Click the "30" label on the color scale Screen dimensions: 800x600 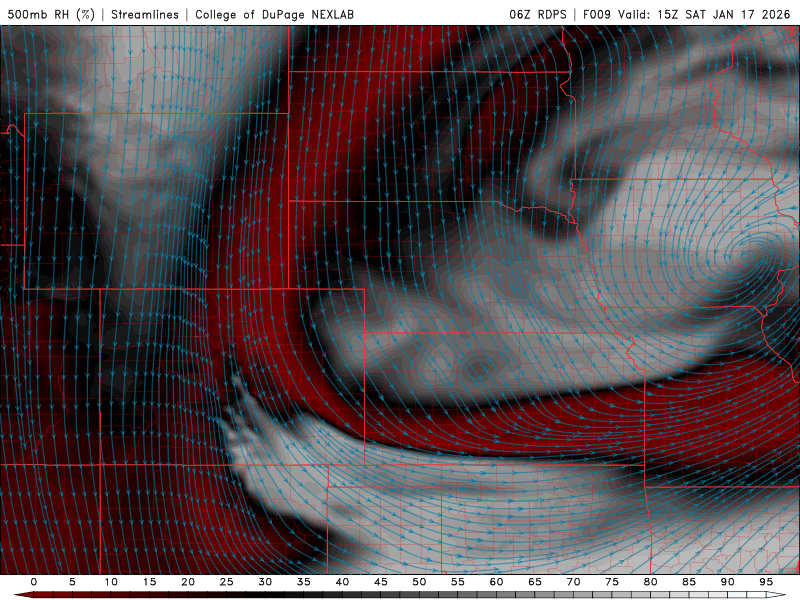coord(265,582)
